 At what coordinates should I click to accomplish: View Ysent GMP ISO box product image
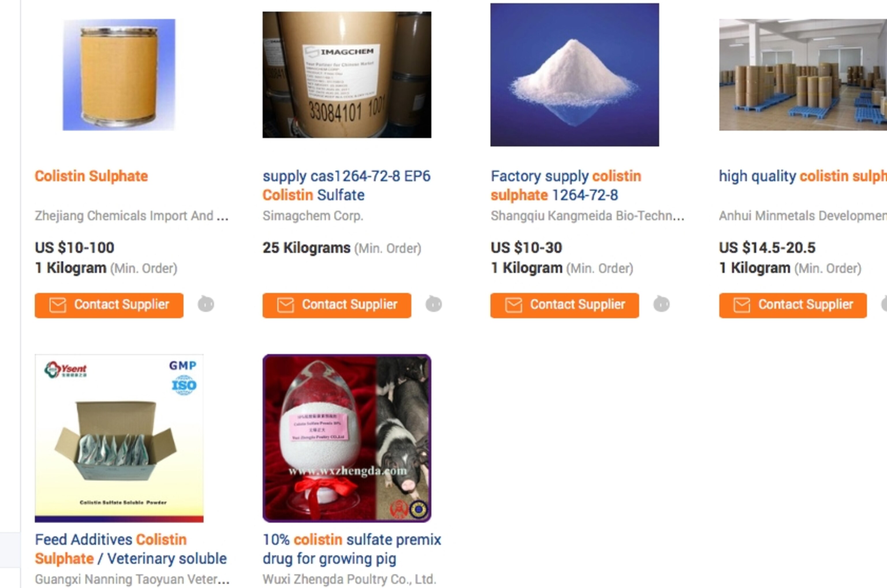tap(119, 438)
